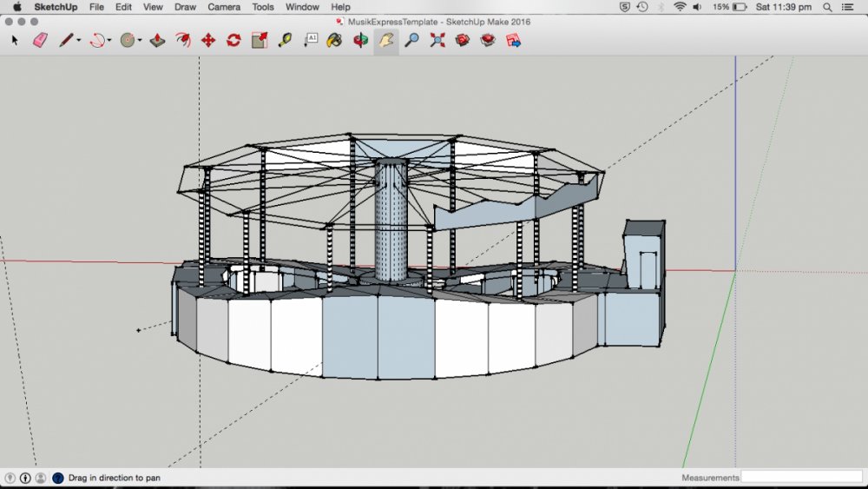868x489 pixels.
Task: Open the Camera menu
Action: [224, 7]
